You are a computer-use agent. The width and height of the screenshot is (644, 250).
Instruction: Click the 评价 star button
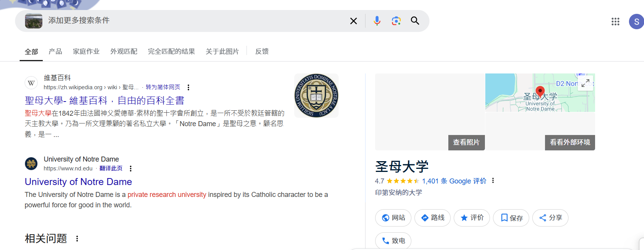click(472, 218)
